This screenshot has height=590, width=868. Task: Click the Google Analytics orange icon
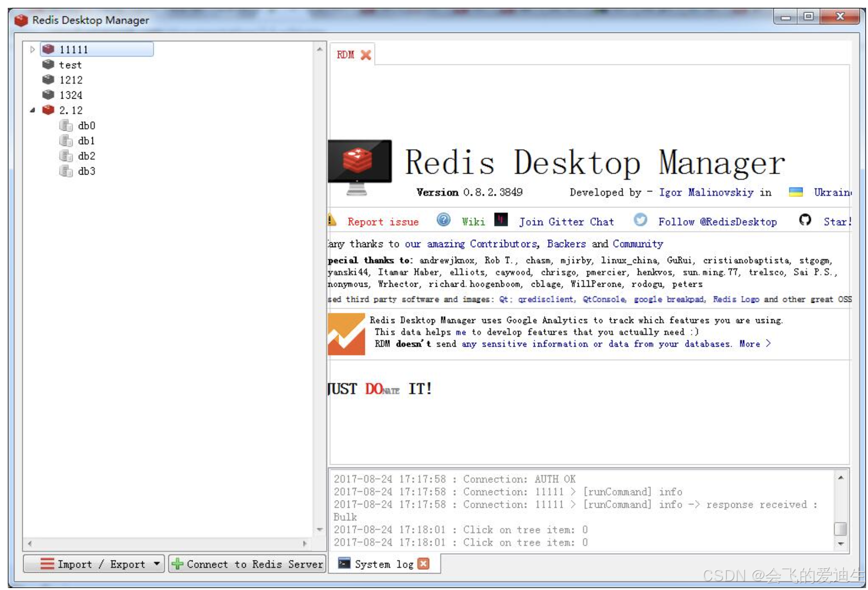coord(346,334)
